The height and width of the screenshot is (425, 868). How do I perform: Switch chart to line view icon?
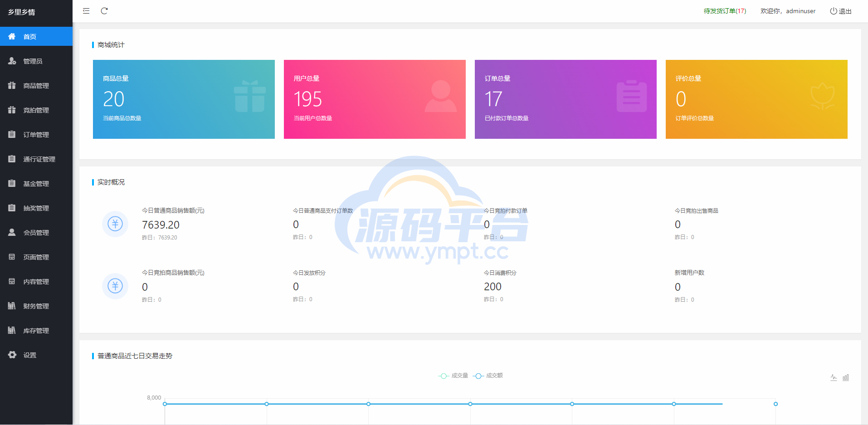coord(834,377)
